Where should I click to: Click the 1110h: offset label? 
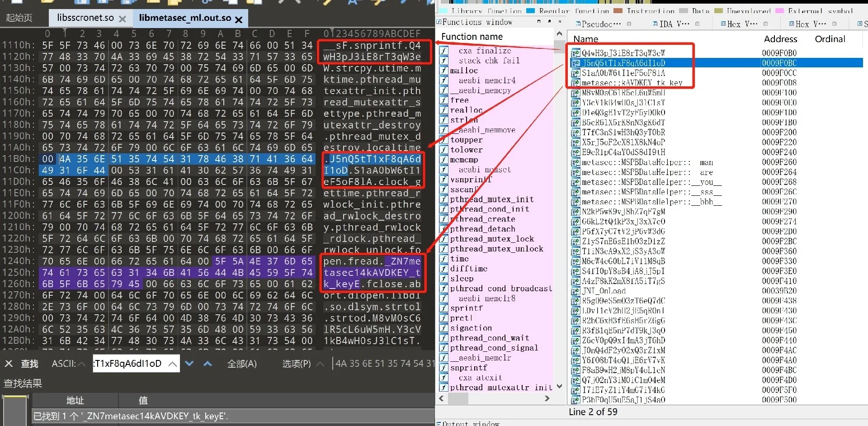(19, 45)
